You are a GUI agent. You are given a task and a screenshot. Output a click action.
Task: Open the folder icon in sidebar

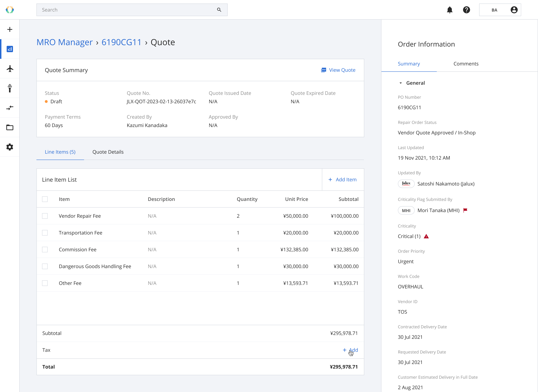pos(10,127)
